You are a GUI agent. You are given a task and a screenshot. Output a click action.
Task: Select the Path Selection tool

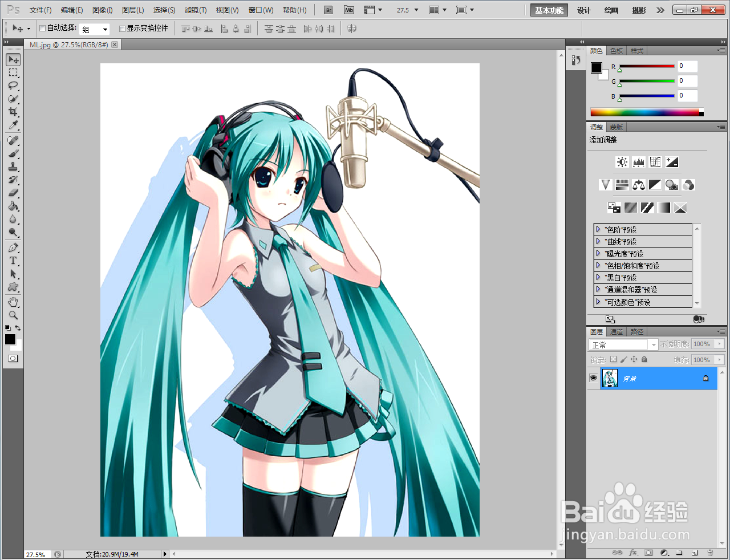pos(13,274)
